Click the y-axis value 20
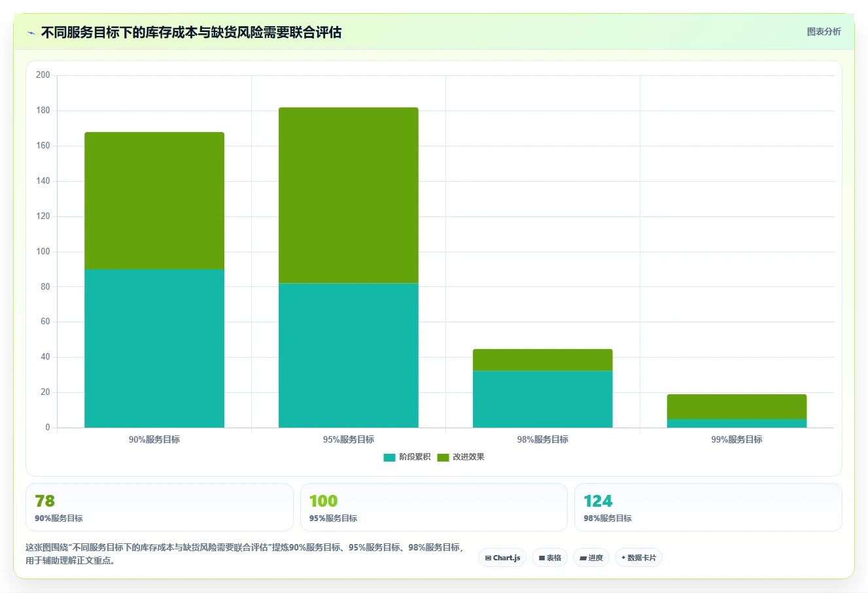 click(x=45, y=392)
